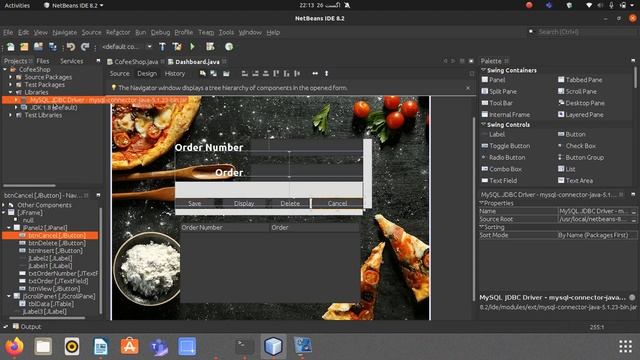Open the Refactor menu
Viewport: 640px width, 360px height.
[x=118, y=32]
